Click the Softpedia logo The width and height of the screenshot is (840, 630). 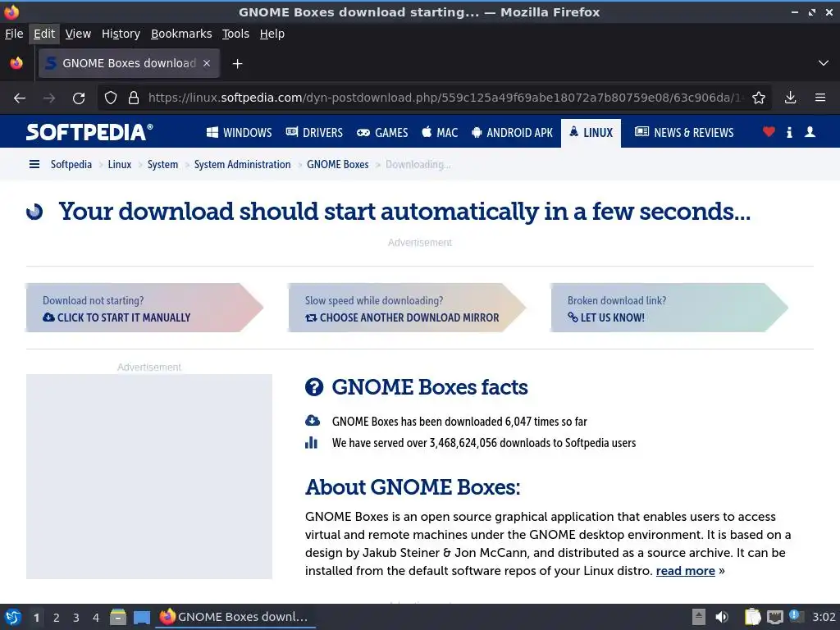[89, 132]
